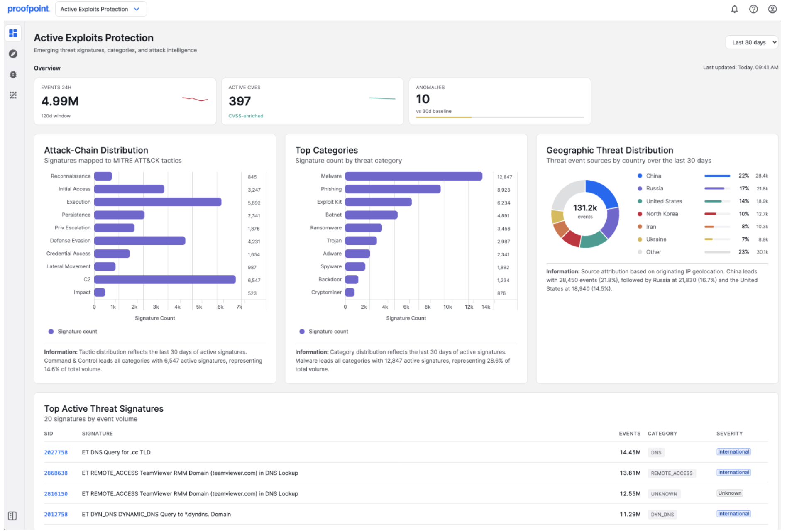The height and width of the screenshot is (532, 787).
Task: Click the DYN_DNS category badge
Action: tap(662, 515)
